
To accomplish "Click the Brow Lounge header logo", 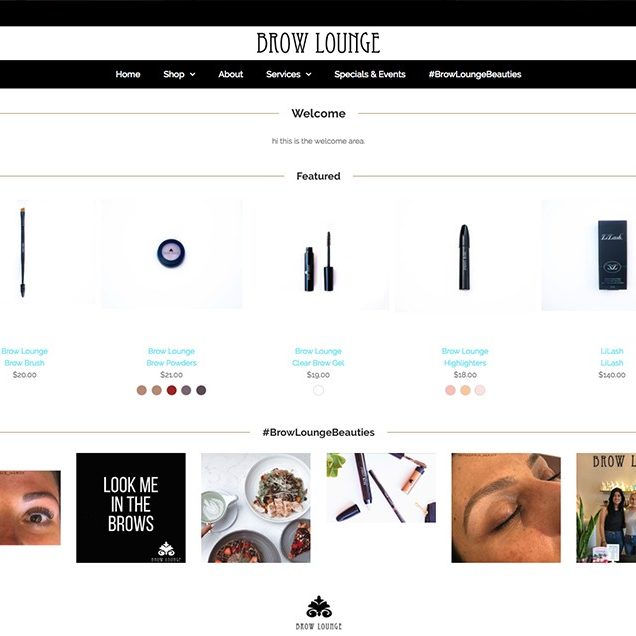I will 318,43.
